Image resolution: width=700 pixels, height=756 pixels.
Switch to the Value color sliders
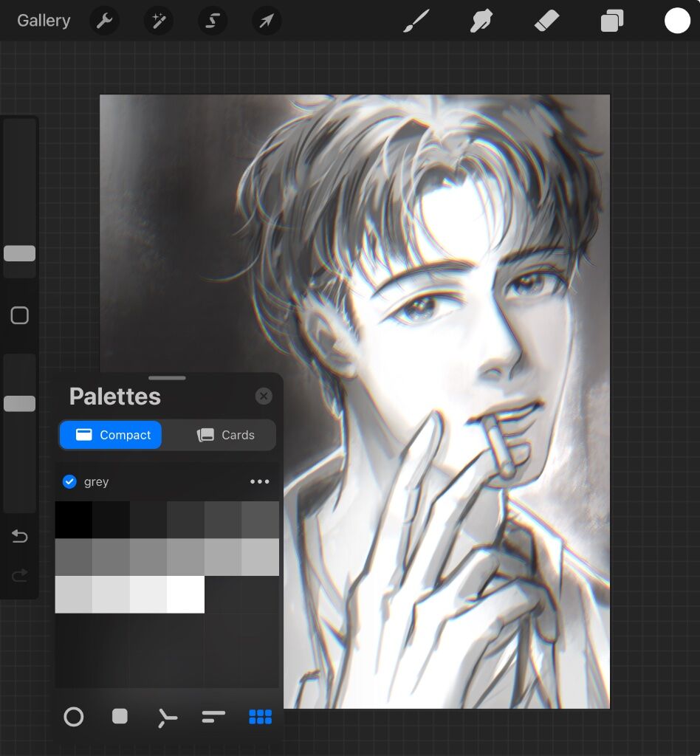(x=213, y=717)
